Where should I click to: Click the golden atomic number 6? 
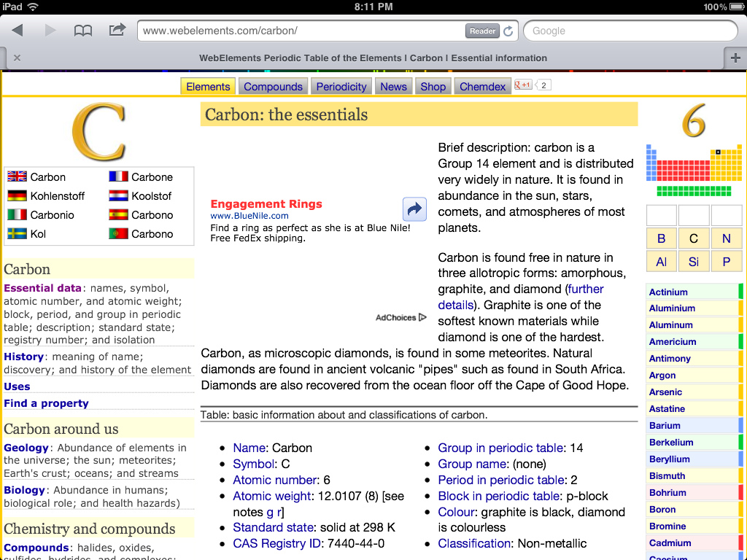click(x=694, y=120)
